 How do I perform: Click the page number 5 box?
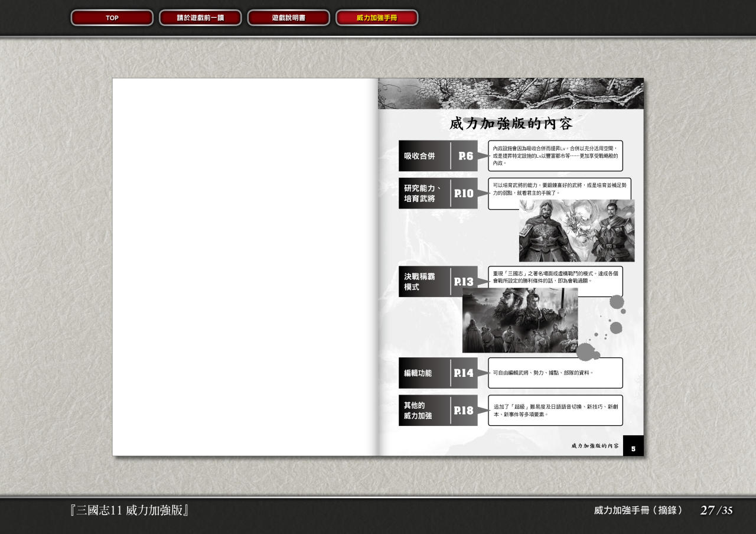[x=633, y=446]
